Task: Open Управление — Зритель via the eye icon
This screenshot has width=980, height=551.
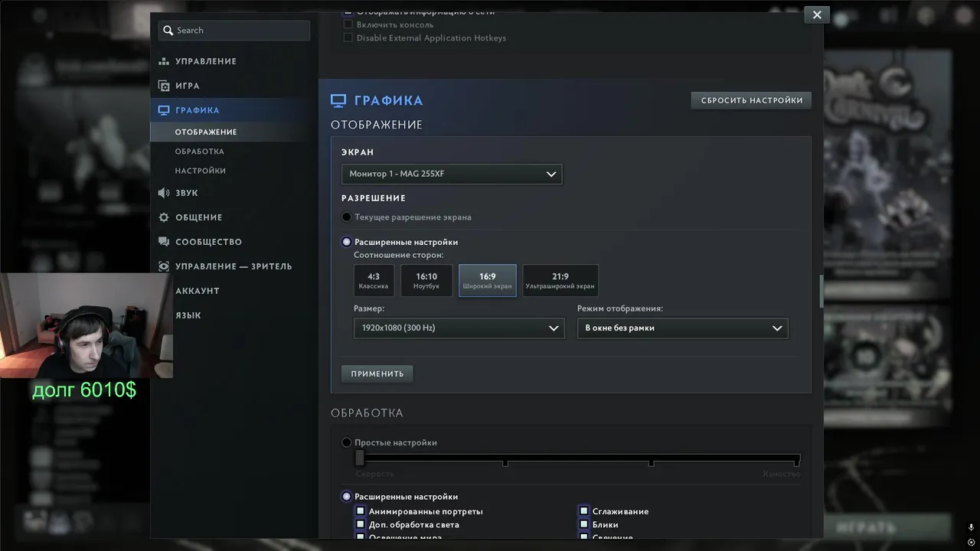Action: click(x=164, y=266)
